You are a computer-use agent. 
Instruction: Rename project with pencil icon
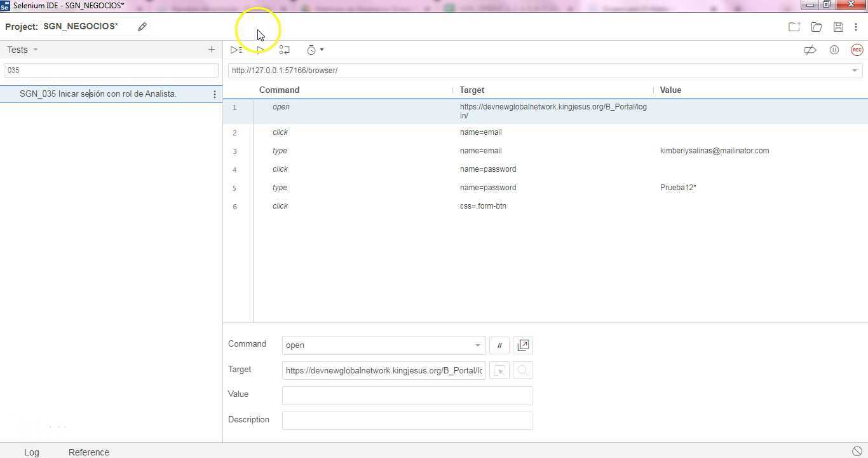142,27
